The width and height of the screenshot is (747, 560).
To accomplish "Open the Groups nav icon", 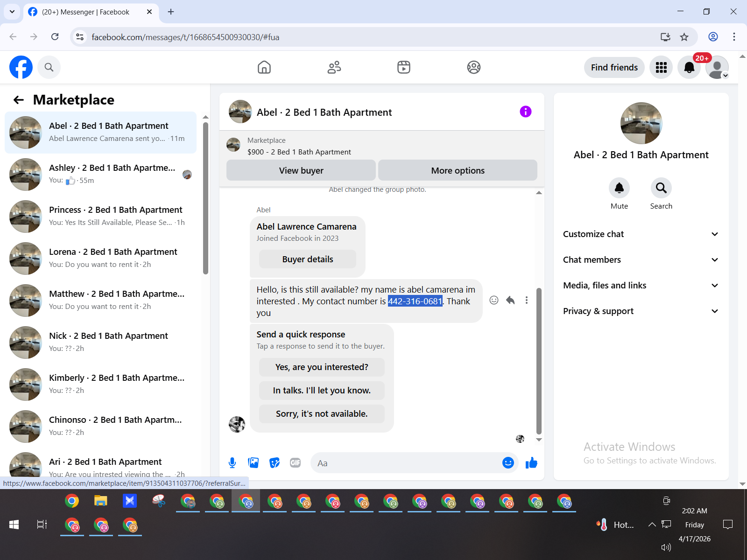I will (474, 67).
